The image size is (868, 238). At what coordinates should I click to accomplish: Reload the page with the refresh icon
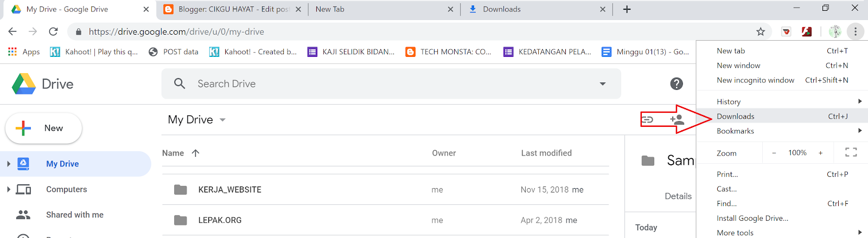pyautogui.click(x=53, y=31)
